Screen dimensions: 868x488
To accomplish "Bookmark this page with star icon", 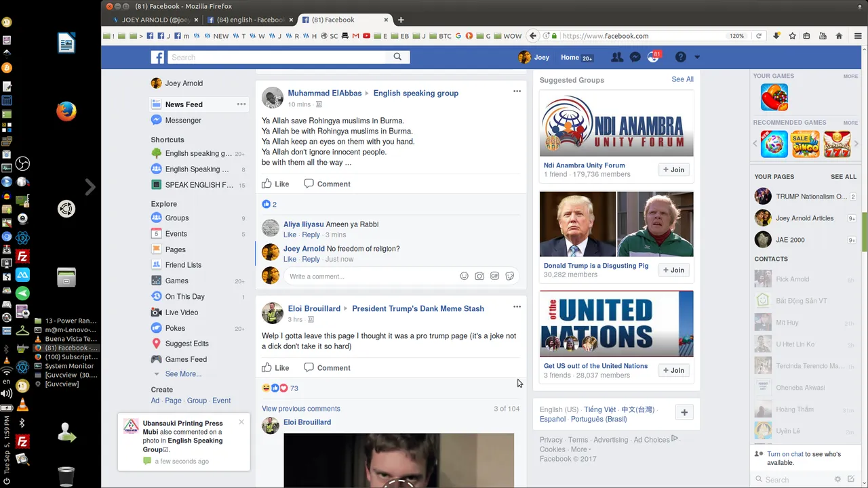I will 792,36.
